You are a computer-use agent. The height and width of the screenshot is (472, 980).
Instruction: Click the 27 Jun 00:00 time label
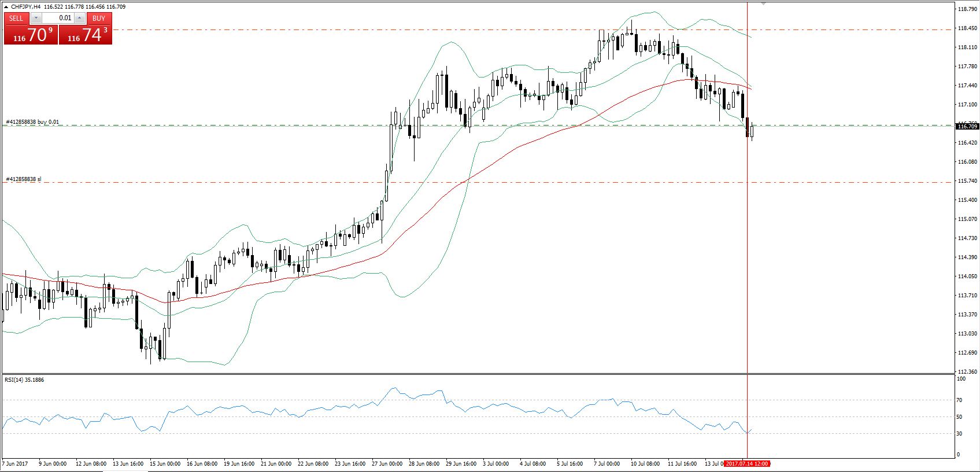[387, 463]
